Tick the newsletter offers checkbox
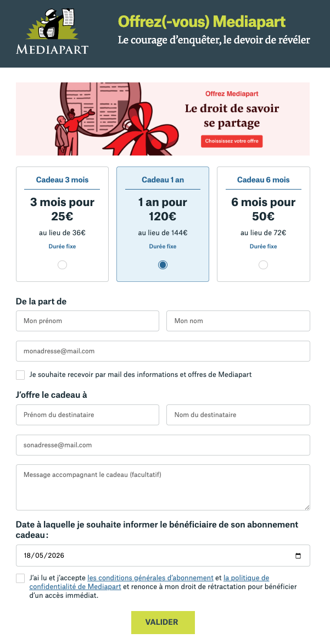Viewport: 330px width, 644px height. tap(20, 375)
